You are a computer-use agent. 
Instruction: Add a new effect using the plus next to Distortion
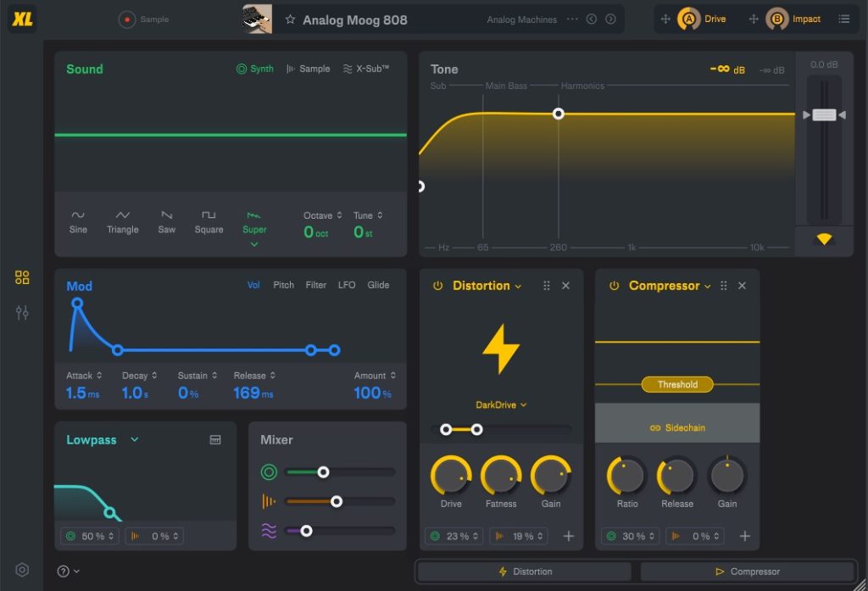pyautogui.click(x=569, y=536)
